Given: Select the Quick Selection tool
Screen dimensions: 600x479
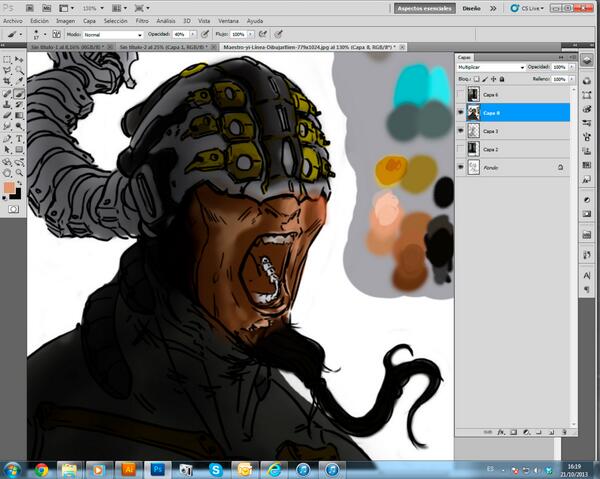Looking at the screenshot, I should [x=19, y=70].
